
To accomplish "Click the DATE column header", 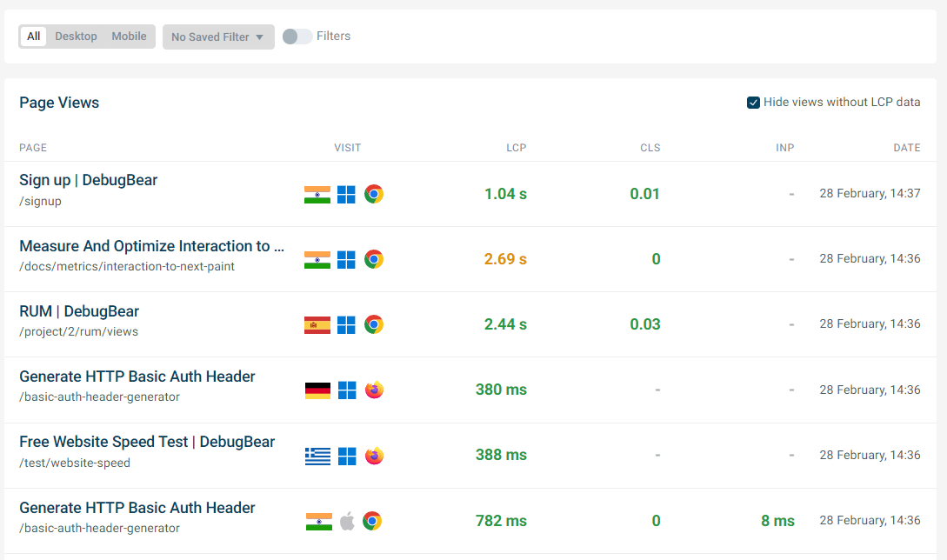I will 907,148.
